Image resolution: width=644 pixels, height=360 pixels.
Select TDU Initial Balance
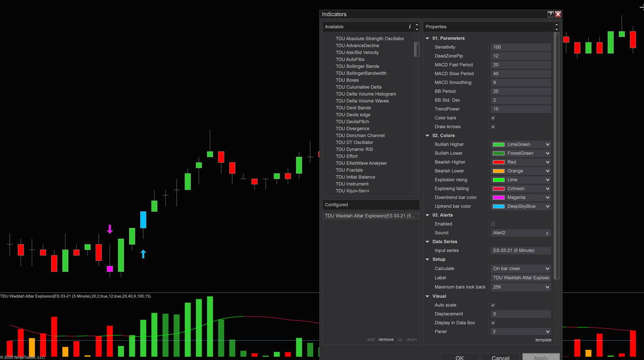tap(355, 177)
